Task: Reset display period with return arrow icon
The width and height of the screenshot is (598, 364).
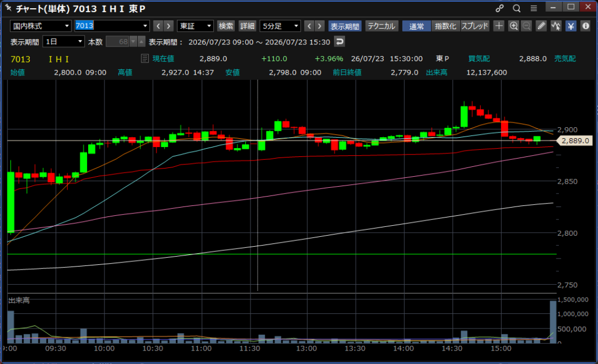Action: point(339,41)
